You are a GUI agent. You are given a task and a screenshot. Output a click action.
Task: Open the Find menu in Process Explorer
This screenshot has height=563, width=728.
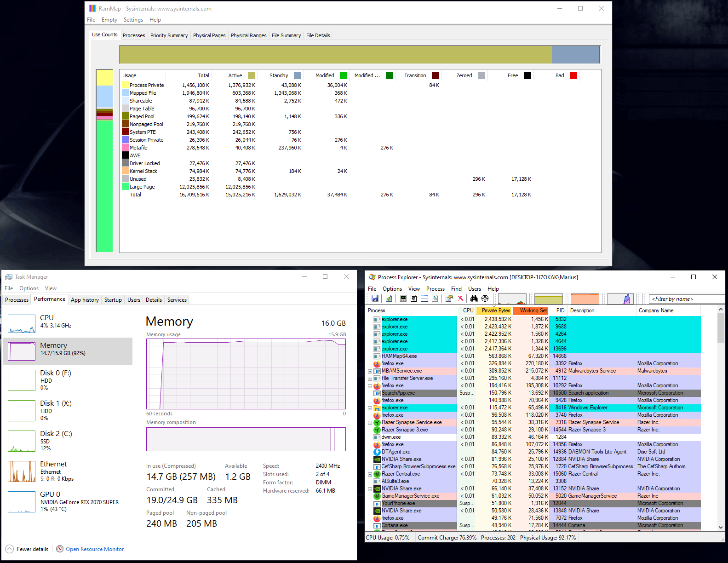456,289
